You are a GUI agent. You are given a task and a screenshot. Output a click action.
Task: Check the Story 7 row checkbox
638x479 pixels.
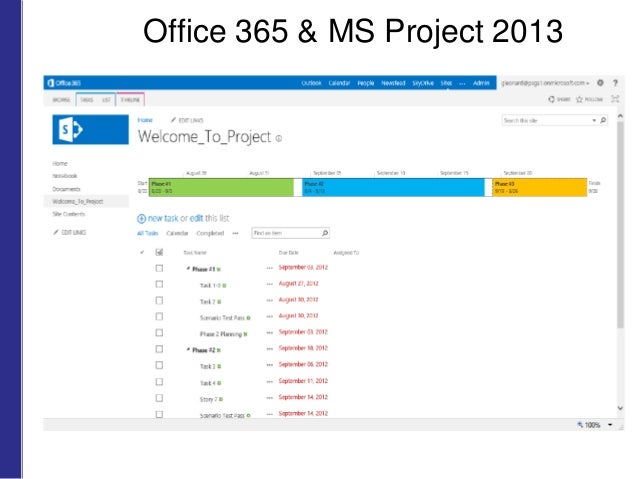(x=159, y=398)
